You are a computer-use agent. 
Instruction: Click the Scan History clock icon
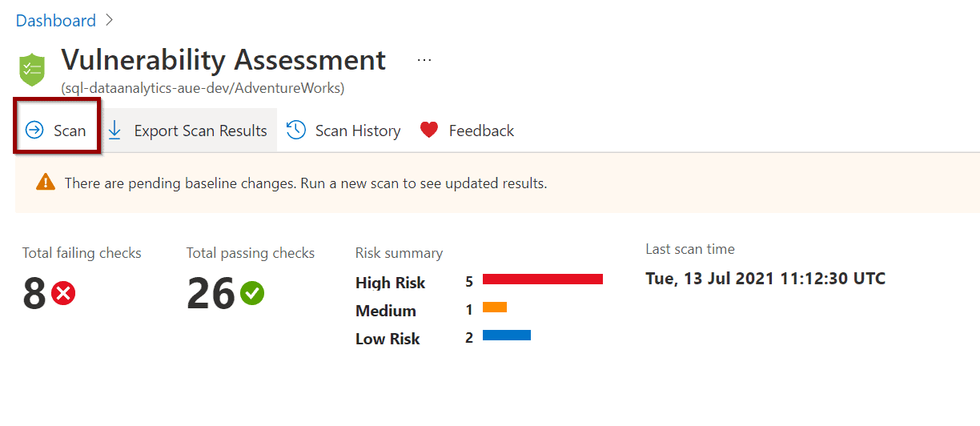click(x=296, y=130)
